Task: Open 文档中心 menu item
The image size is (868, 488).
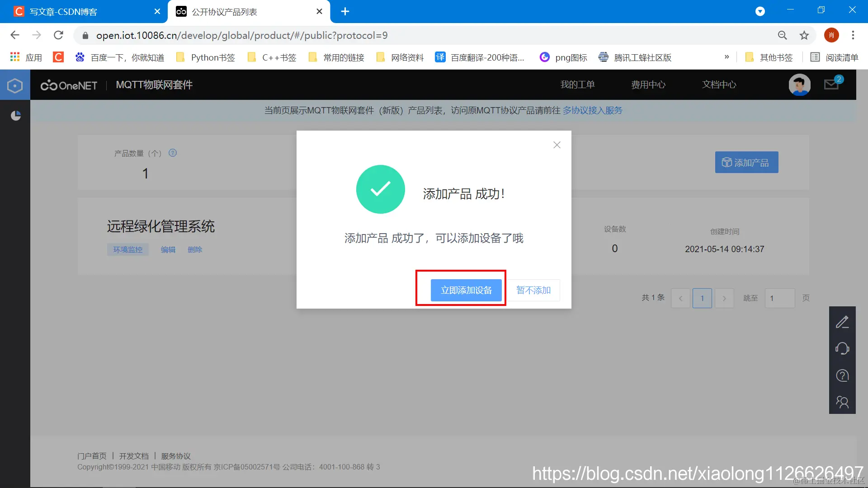Action: coord(719,84)
